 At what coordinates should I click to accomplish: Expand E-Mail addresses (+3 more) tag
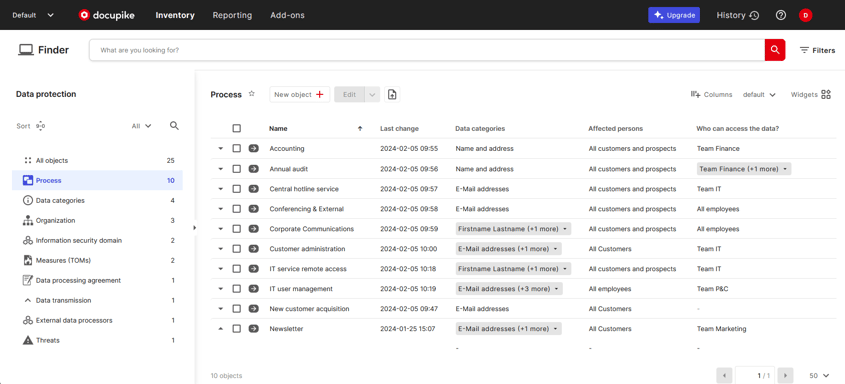[x=509, y=289]
